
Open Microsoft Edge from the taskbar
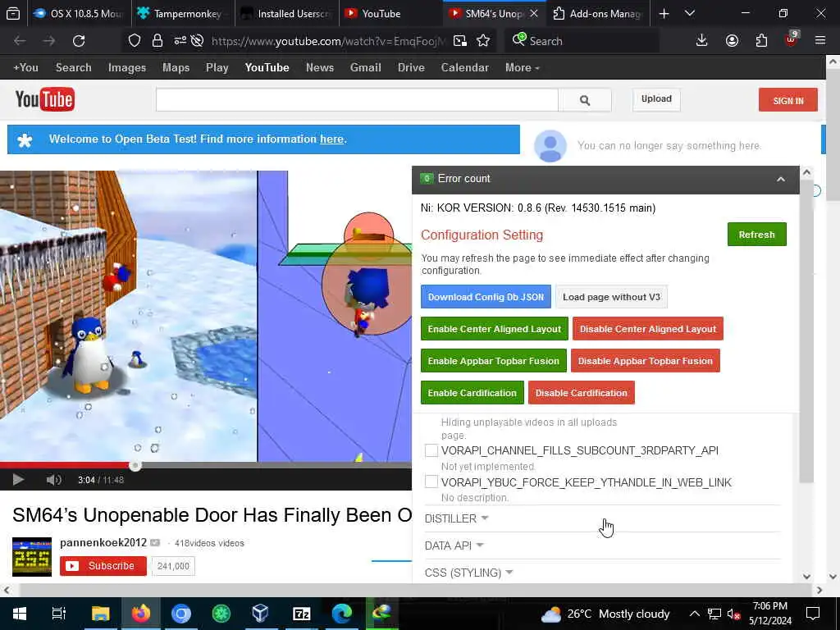pos(342,614)
